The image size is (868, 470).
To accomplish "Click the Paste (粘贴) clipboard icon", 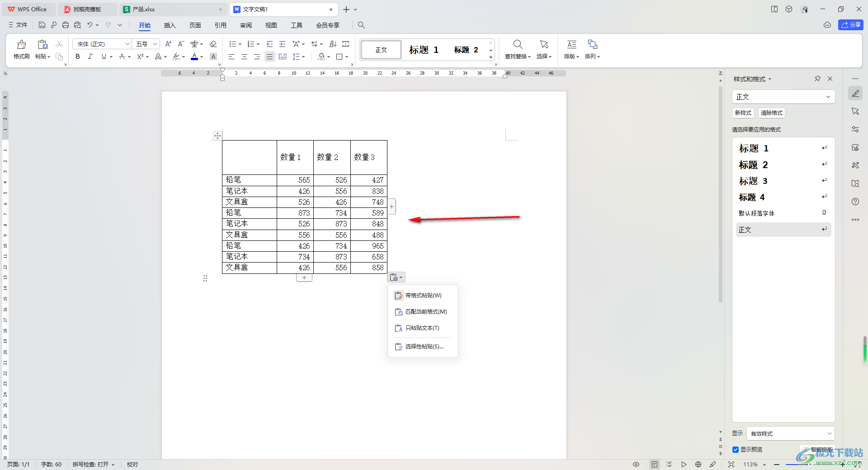I will click(x=42, y=44).
